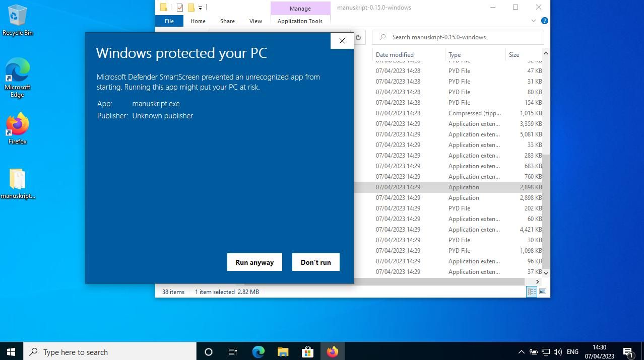
Task: Select the 96 KB Application extension row
Action: [448, 261]
